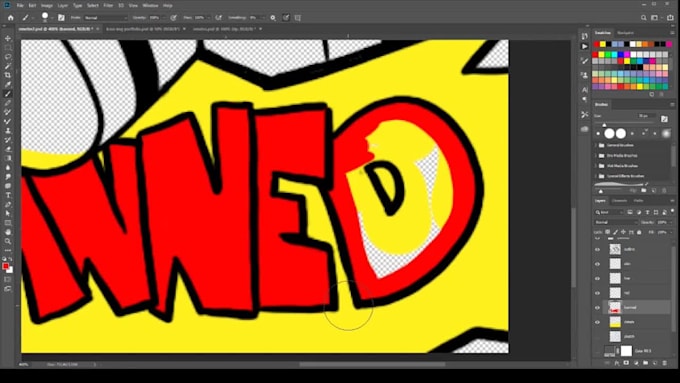
Task: Delete layer using trash icon in Layers panel
Action: point(664,363)
